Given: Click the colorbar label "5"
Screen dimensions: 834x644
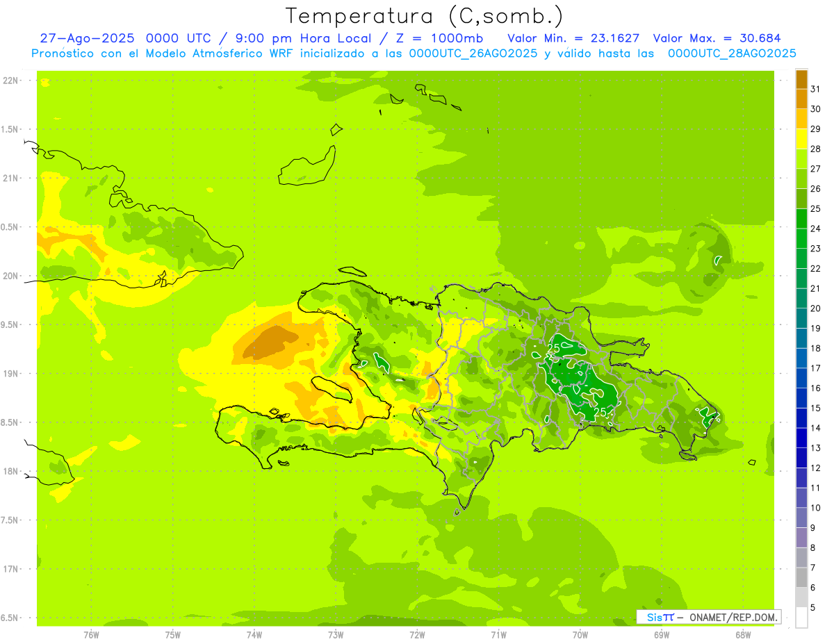Looking at the screenshot, I should [814, 607].
